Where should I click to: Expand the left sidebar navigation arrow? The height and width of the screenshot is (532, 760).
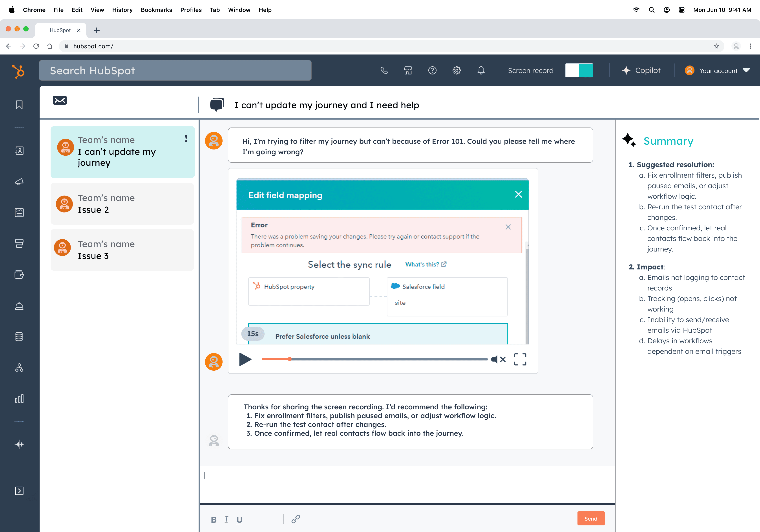tap(19, 491)
